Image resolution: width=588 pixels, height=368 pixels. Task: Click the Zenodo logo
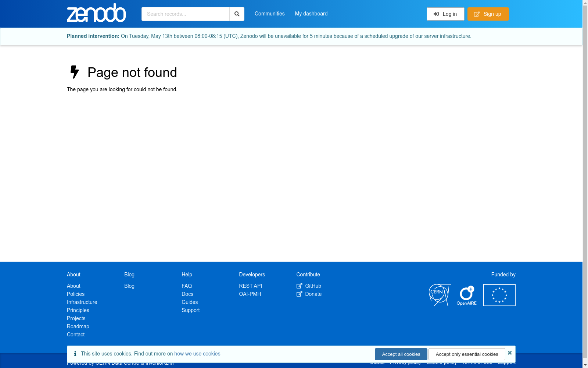(x=96, y=13)
